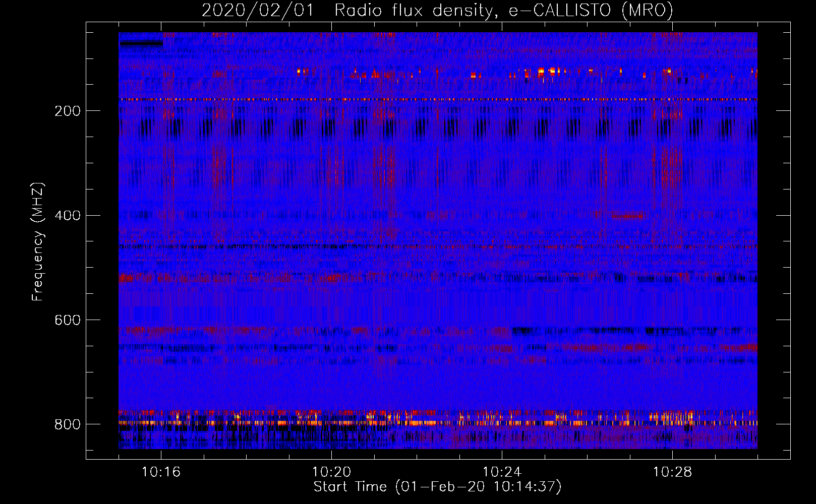
Task: Click the 'Start Time (01-Feb-20 10:14:37)' label
Action: pyautogui.click(x=438, y=487)
